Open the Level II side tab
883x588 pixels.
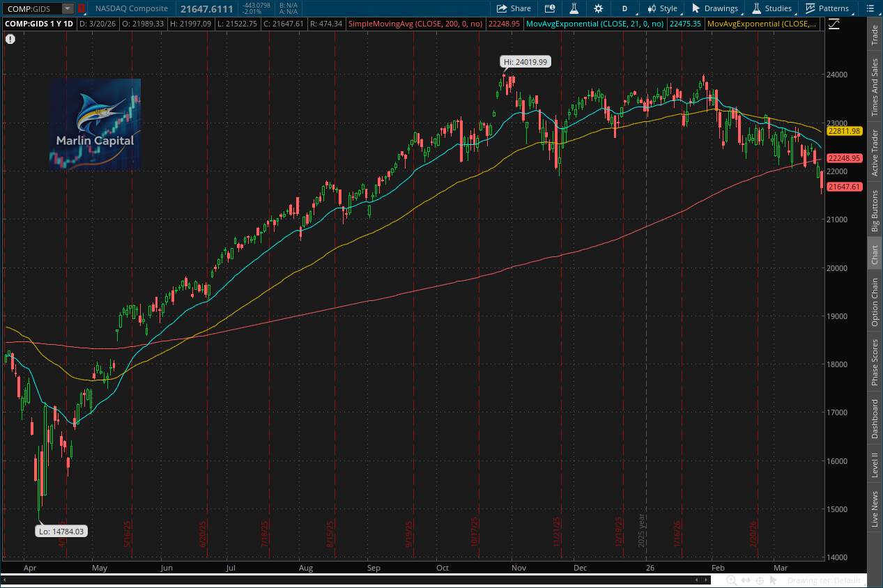pyautogui.click(x=875, y=465)
